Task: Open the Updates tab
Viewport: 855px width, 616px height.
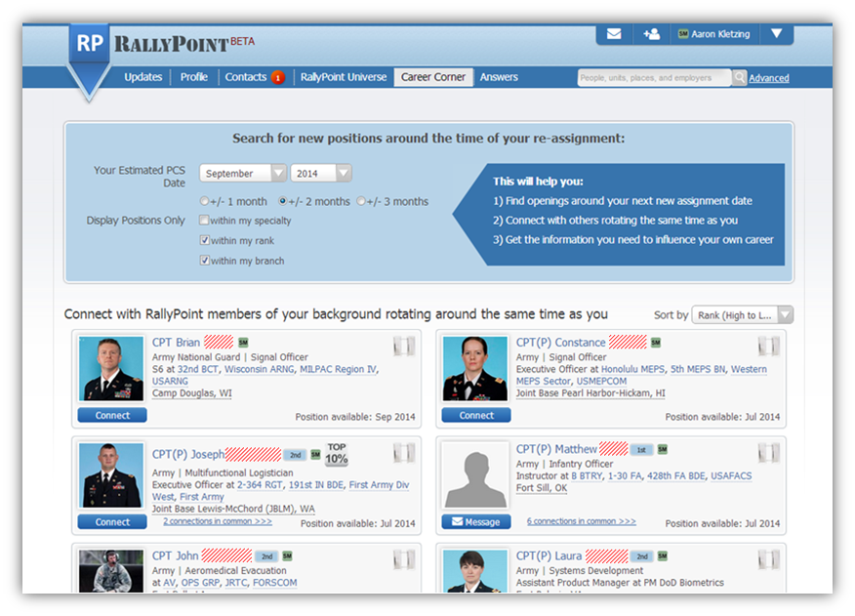Action: coord(142,77)
